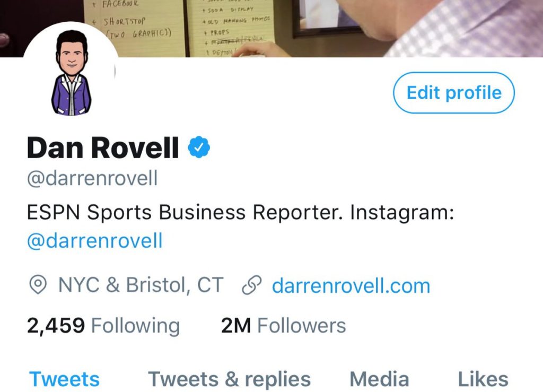
Task: View the 2,459 Following list
Action: click(103, 326)
